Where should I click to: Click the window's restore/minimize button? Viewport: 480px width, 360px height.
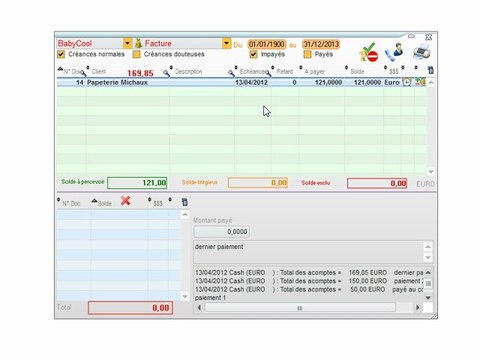pyautogui.click(x=412, y=36)
